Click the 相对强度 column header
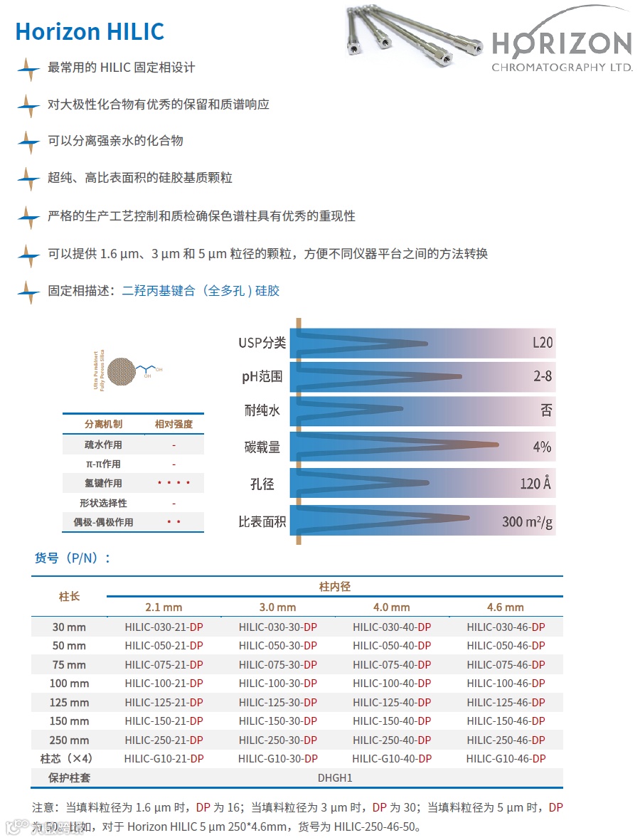 (x=174, y=425)
